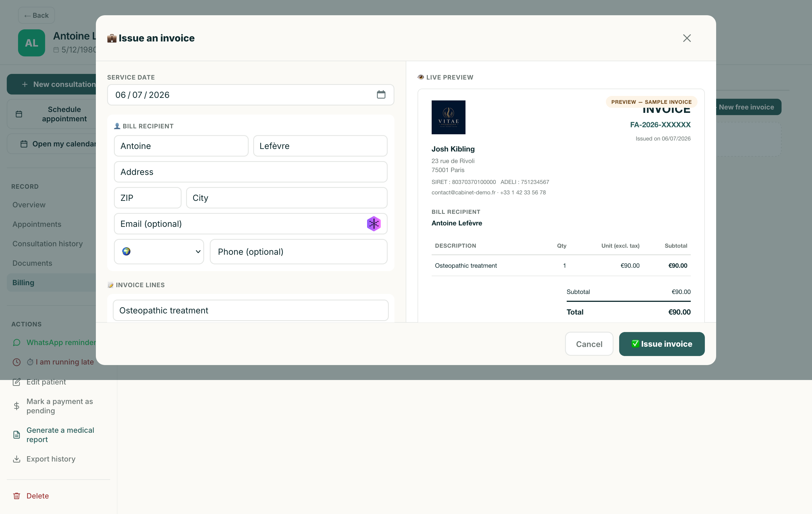Close the Issue an invoice dialog
The height and width of the screenshot is (514, 812).
point(687,38)
